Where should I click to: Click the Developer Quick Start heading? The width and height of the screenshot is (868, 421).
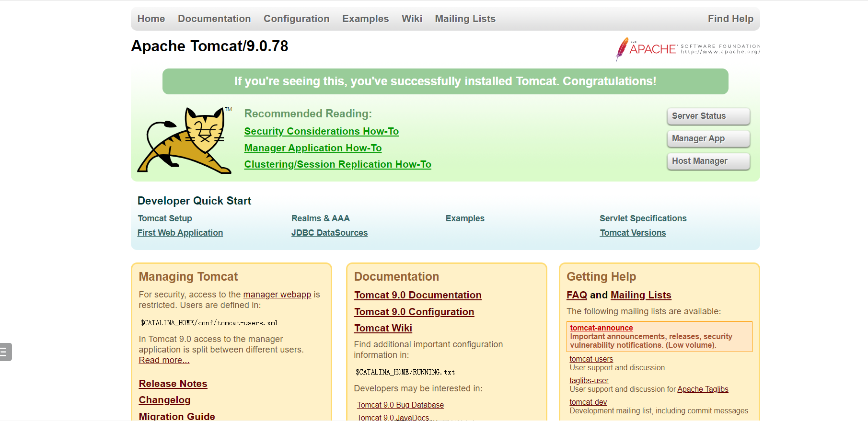point(194,201)
